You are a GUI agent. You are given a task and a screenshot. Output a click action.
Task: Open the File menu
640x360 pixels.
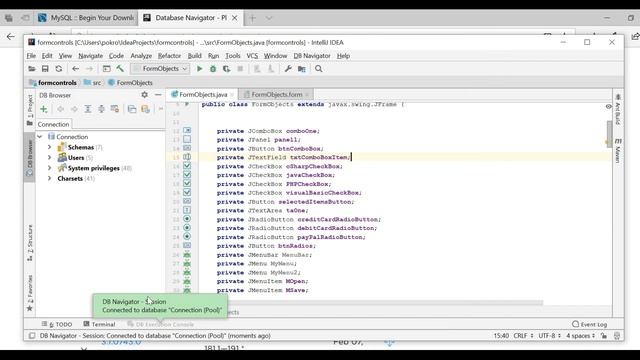(31, 56)
